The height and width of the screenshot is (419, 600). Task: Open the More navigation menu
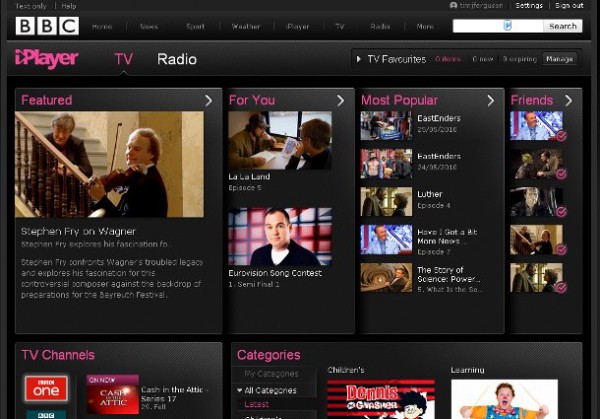click(426, 26)
